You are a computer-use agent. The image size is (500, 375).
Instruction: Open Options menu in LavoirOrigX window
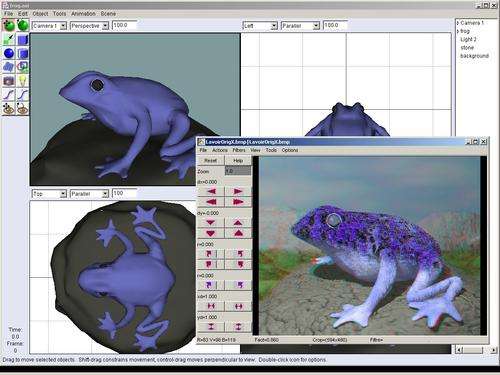coord(290,150)
